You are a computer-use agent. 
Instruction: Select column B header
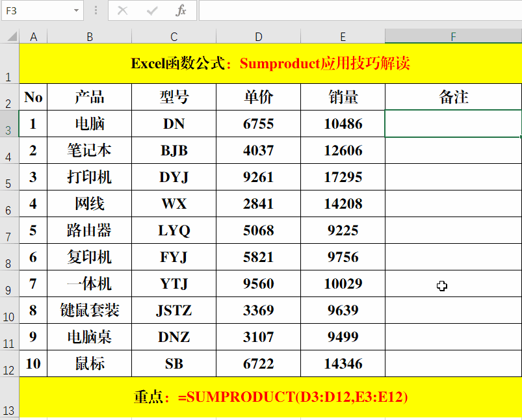(90, 36)
